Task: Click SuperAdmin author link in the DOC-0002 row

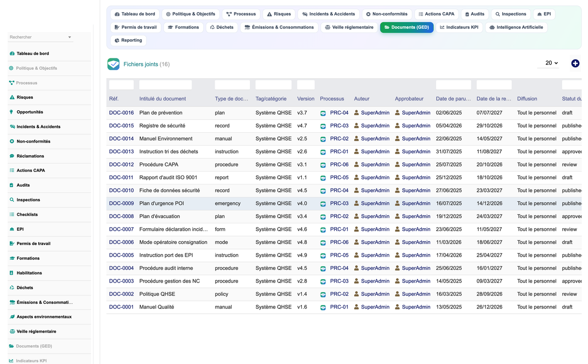Action: [x=375, y=294]
